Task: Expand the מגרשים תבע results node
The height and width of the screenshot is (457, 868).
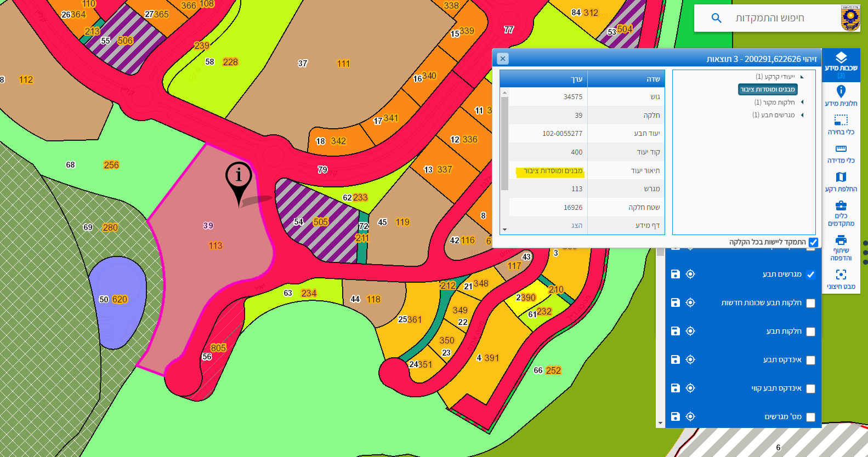Action: (x=802, y=115)
